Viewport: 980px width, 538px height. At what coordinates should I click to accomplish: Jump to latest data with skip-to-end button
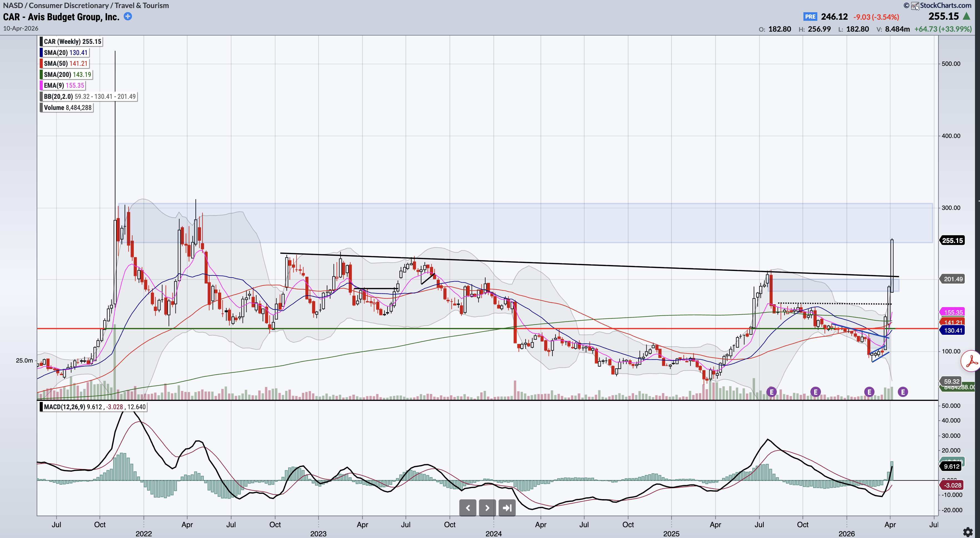click(x=507, y=507)
